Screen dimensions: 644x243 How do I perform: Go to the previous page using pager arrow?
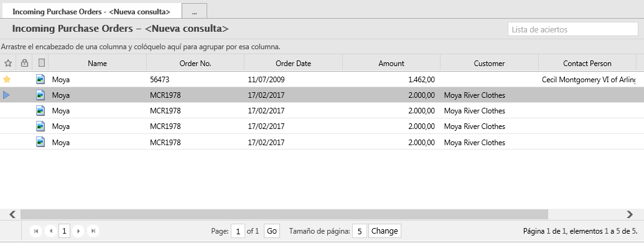50,231
